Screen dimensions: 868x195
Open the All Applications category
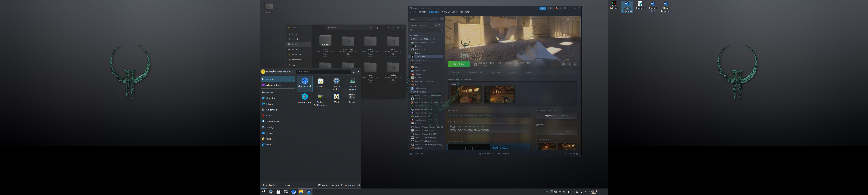273,85
